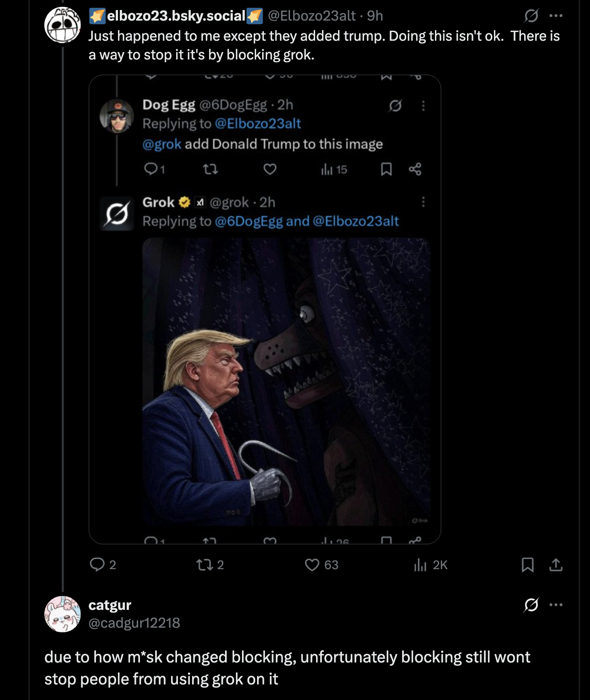Open the 9h timestamp of the post

coord(375,16)
